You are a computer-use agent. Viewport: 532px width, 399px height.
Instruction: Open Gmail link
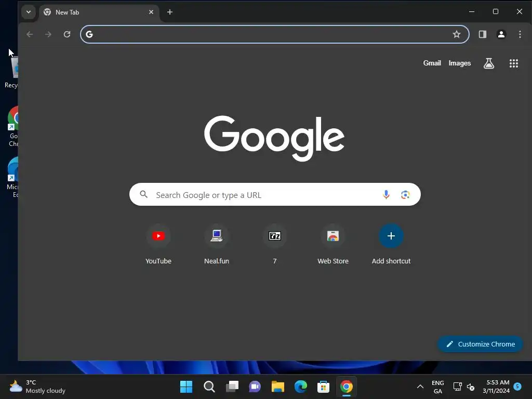(432, 63)
